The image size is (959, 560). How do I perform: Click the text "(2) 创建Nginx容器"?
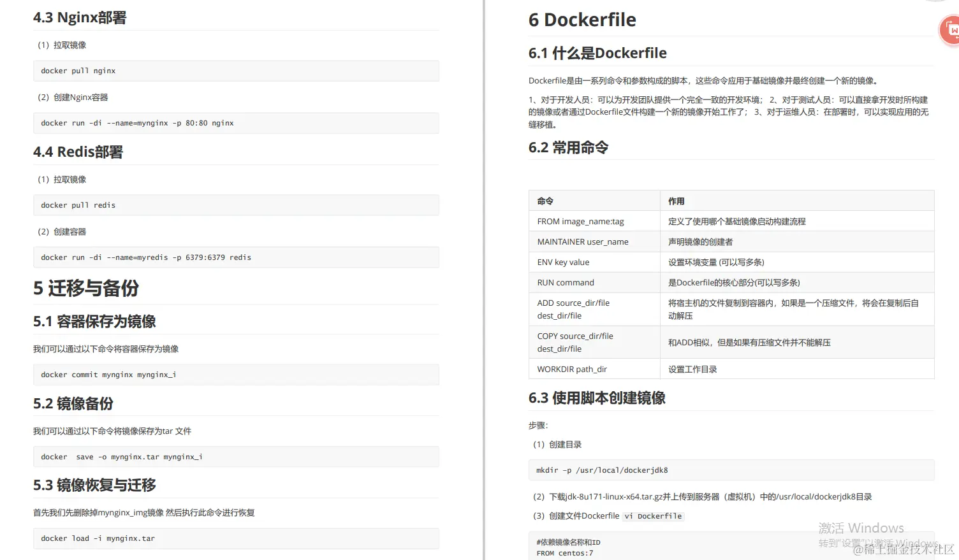point(73,97)
